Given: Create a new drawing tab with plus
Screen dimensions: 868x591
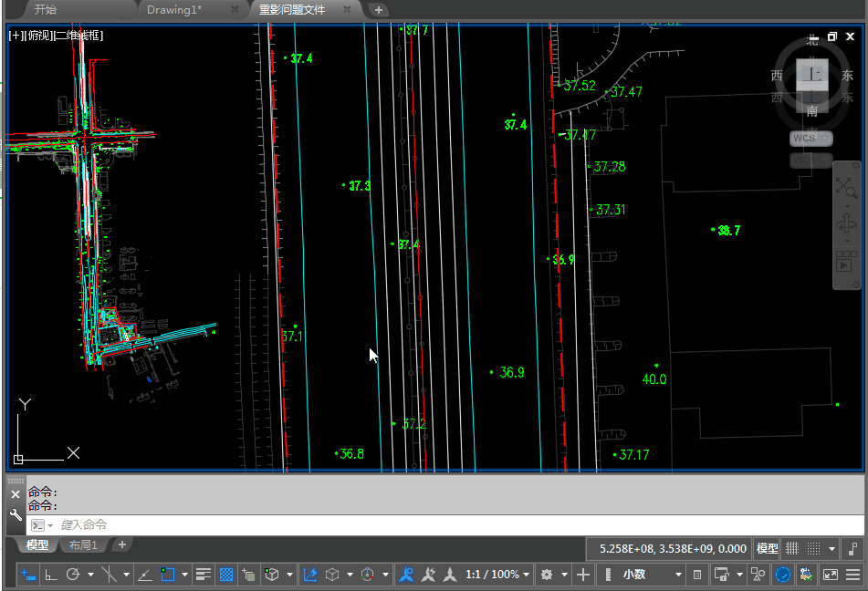Looking at the screenshot, I should click(x=379, y=10).
